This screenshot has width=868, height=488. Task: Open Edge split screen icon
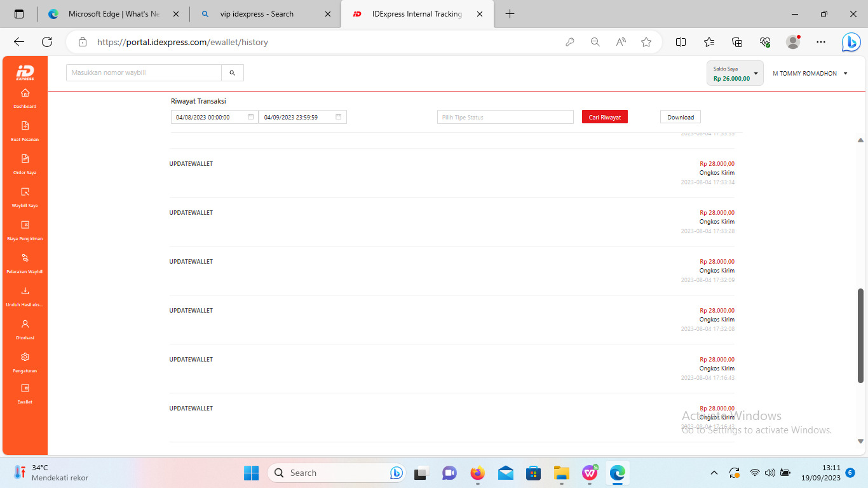point(681,42)
